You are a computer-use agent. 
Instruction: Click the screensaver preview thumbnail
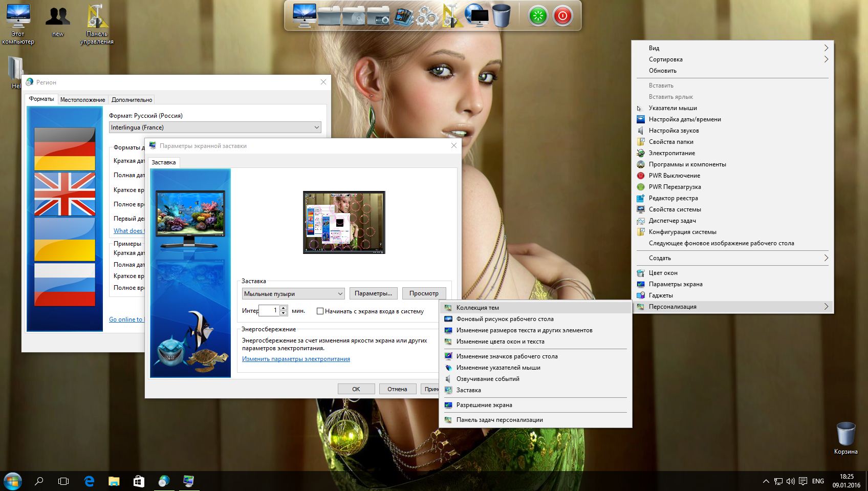point(344,222)
